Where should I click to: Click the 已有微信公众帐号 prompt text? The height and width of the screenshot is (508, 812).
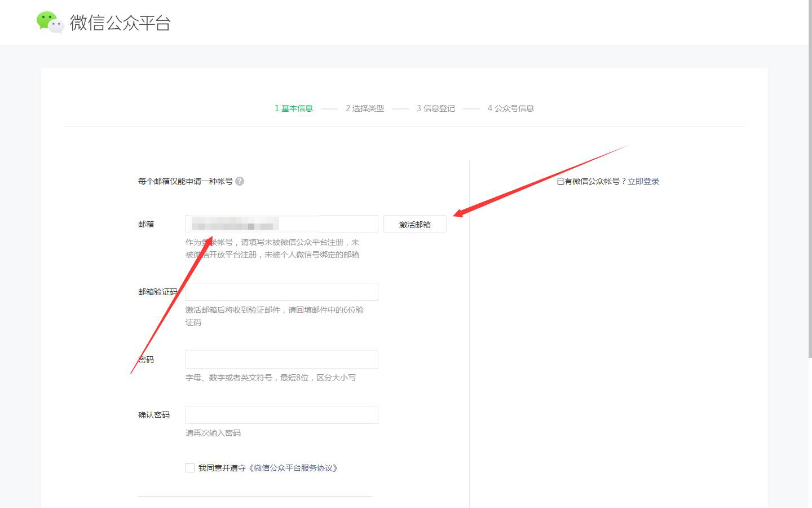click(x=592, y=181)
